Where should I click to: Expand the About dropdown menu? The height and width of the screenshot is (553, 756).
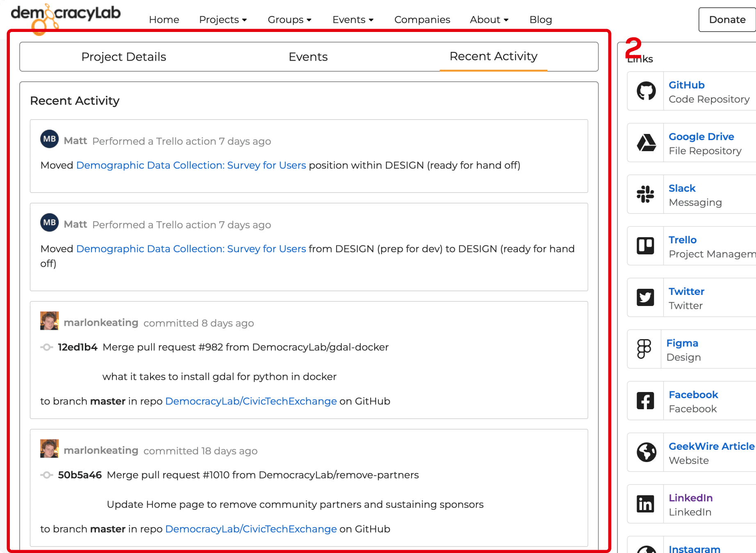489,20
